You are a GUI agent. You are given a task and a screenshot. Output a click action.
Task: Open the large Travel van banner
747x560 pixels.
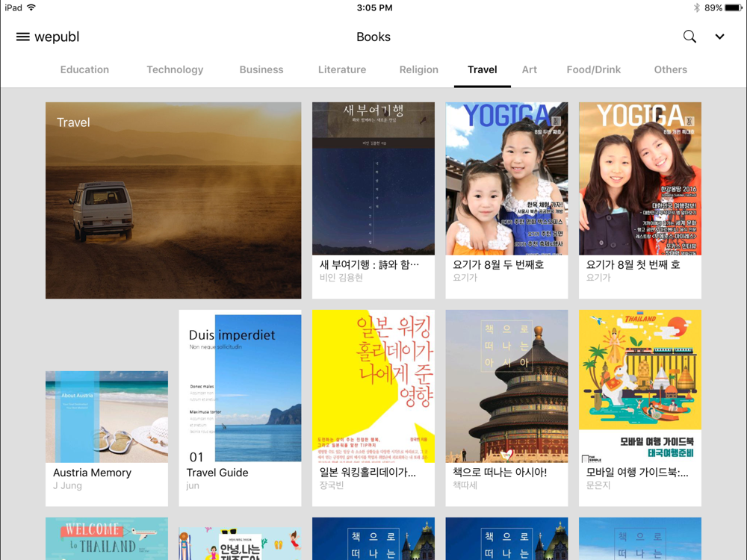click(173, 200)
